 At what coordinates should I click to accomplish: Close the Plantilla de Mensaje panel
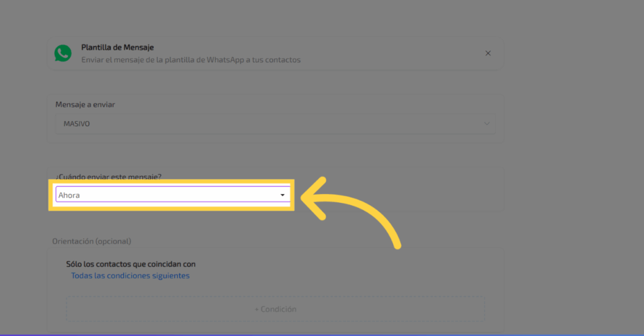(x=488, y=53)
